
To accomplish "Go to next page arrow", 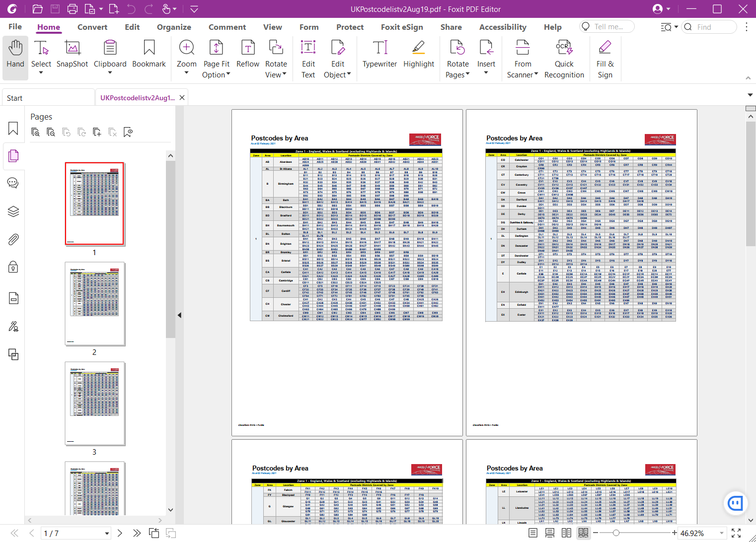I will click(x=120, y=533).
